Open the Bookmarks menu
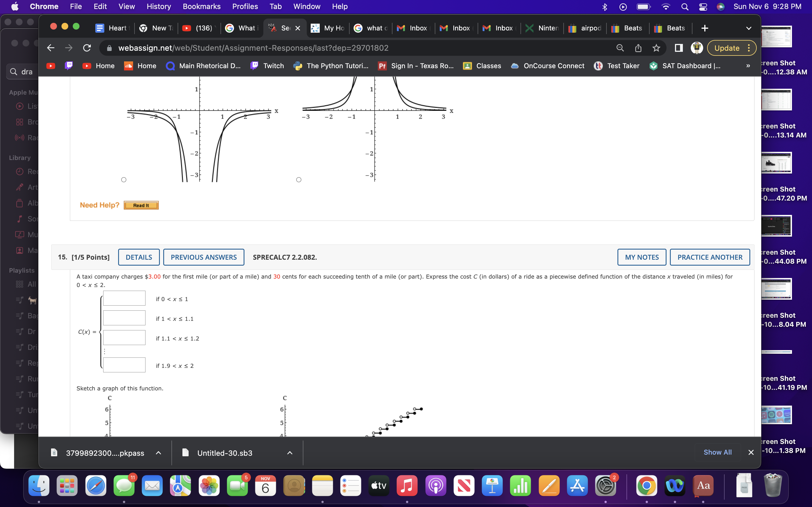Viewport: 812px width, 507px height. coord(201,6)
